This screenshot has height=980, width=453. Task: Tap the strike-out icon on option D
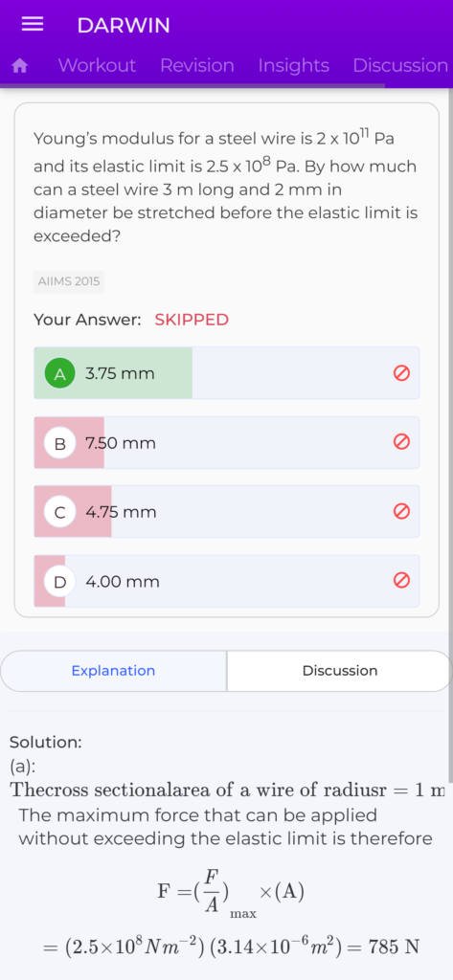click(x=401, y=581)
